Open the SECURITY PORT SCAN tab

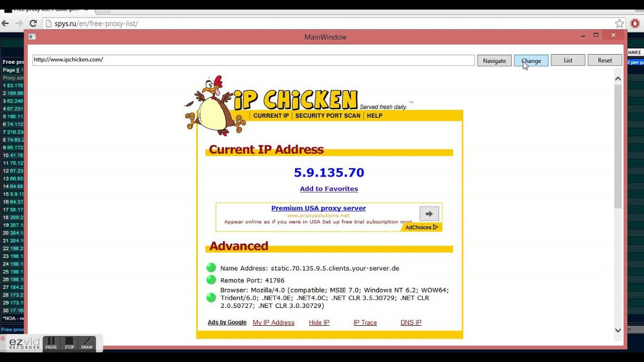328,116
